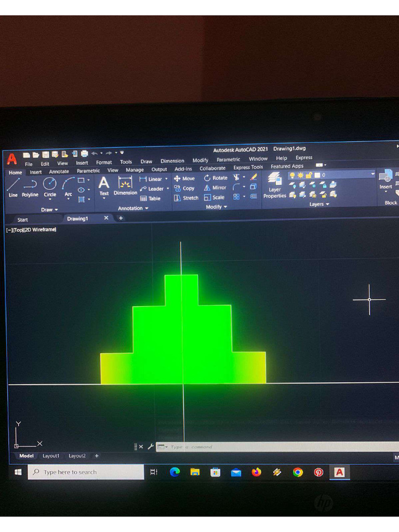Image resolution: width=399 pixels, height=532 pixels.
Task: Click the Save disk icon in quick access
Action: [46, 155]
